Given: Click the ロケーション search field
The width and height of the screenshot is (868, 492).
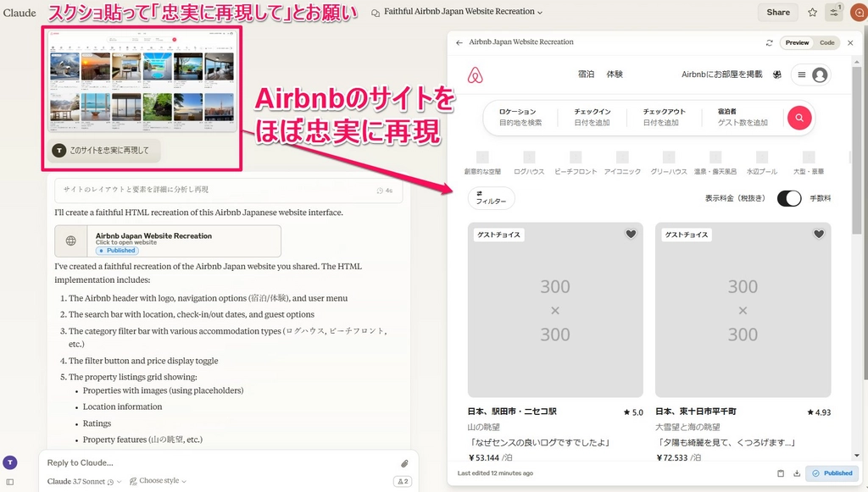Looking at the screenshot, I should 521,117.
